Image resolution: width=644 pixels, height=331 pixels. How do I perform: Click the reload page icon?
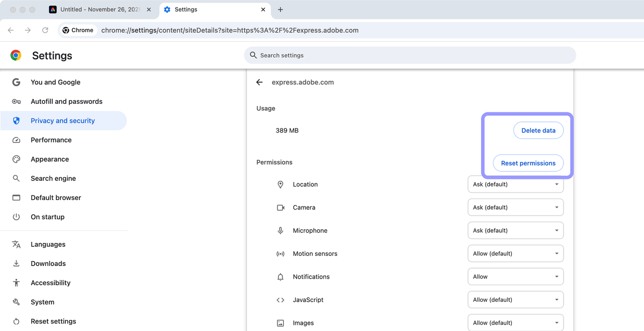[x=45, y=30]
